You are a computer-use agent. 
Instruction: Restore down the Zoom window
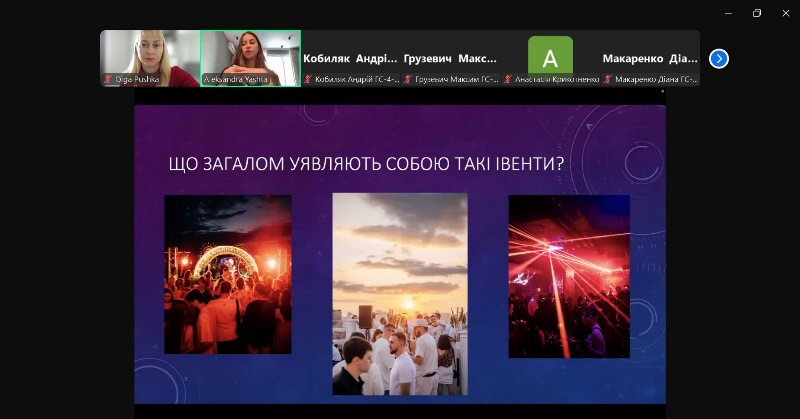[757, 13]
